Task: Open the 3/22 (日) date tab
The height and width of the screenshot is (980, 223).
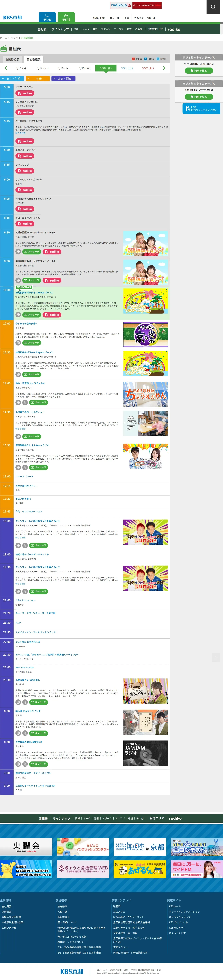Action: click(x=148, y=68)
